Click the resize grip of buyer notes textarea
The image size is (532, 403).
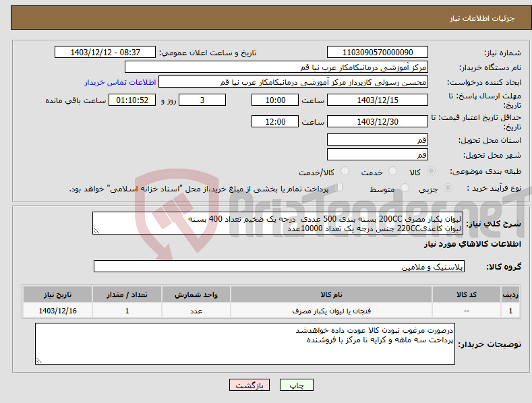tap(39, 361)
